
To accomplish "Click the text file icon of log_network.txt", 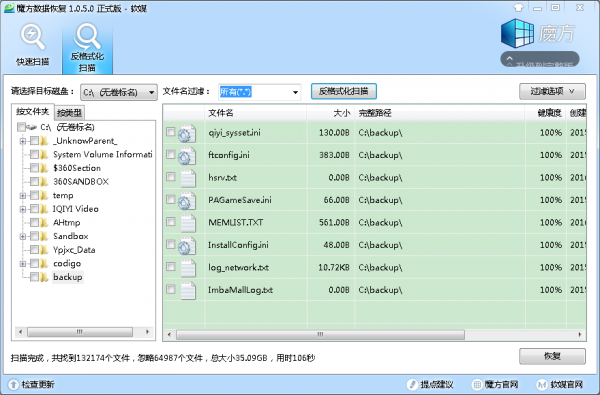I will [188, 268].
